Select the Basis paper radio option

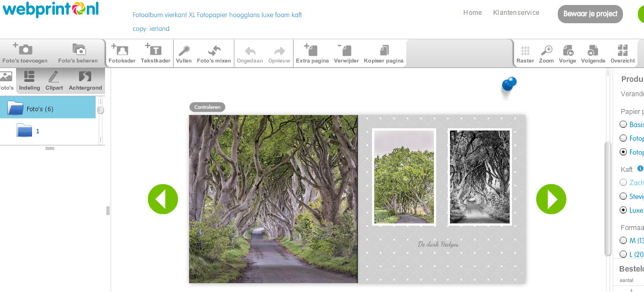624,124
